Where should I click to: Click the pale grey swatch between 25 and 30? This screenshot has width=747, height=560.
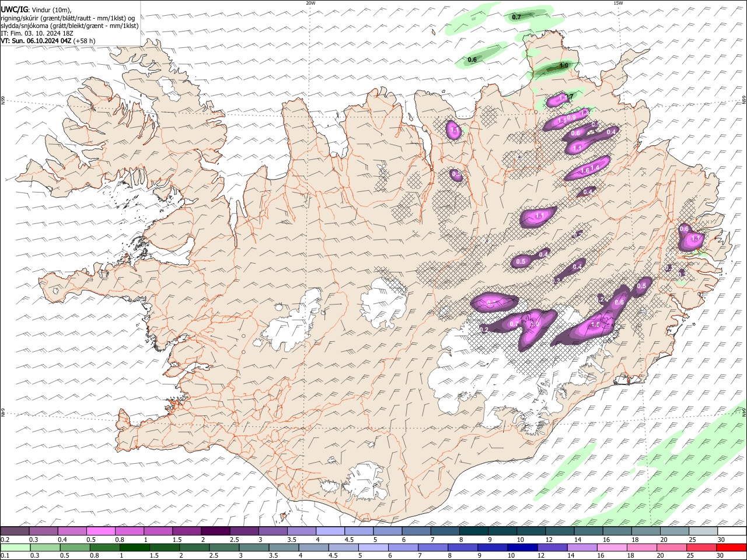point(703,531)
